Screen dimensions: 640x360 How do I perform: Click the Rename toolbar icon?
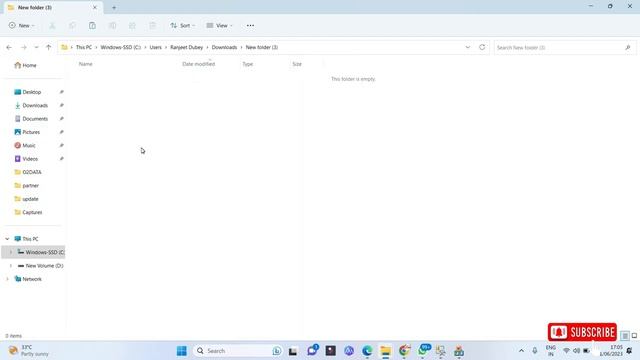click(x=112, y=25)
